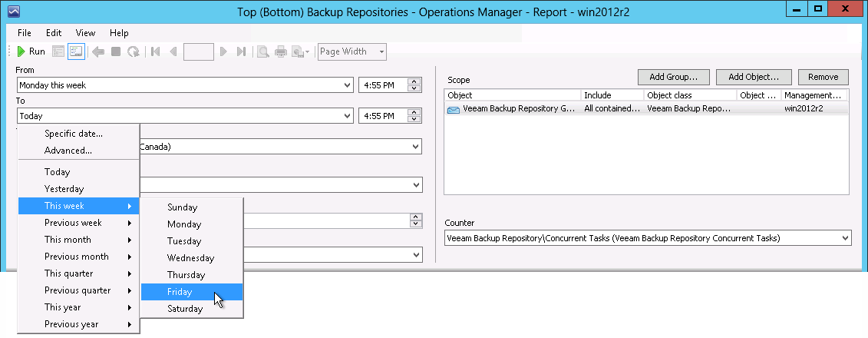Choose the Previous month menu entry
Image resolution: width=868 pixels, height=338 pixels.
point(77,257)
